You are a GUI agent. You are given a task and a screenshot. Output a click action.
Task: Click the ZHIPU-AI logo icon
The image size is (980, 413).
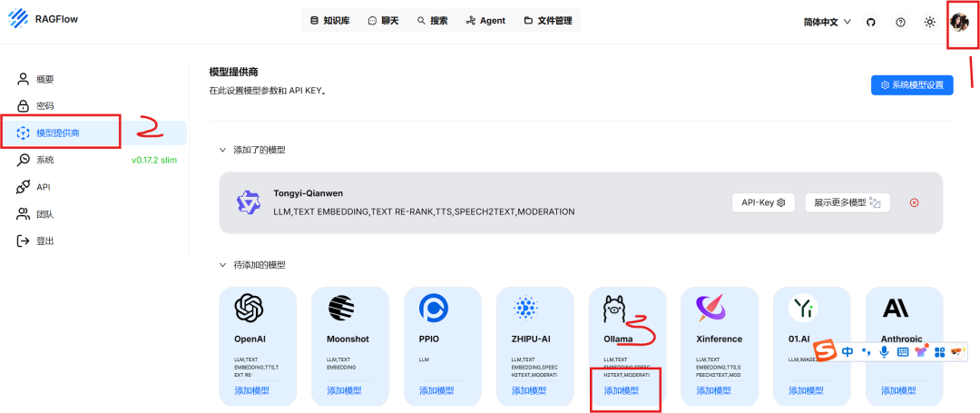[525, 308]
